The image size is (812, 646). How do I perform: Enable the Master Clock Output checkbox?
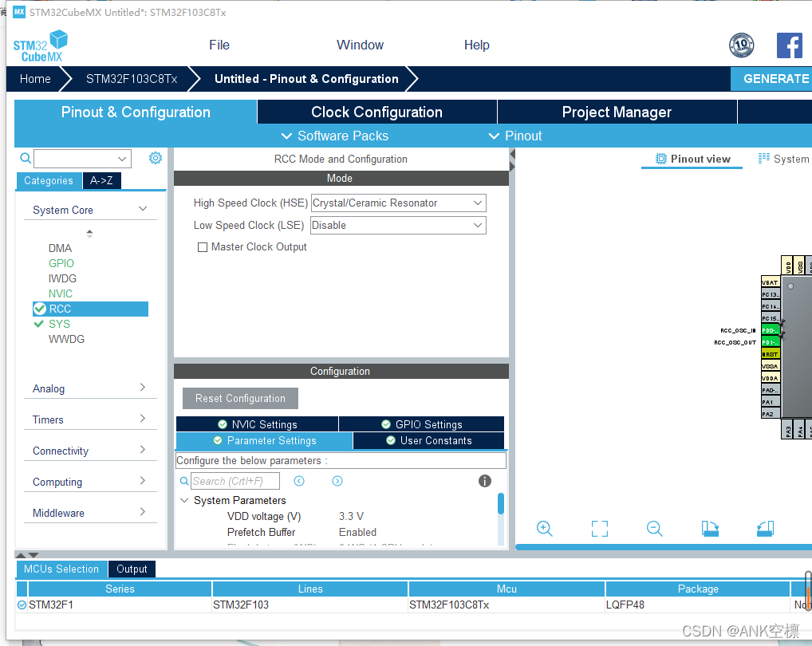pos(203,247)
